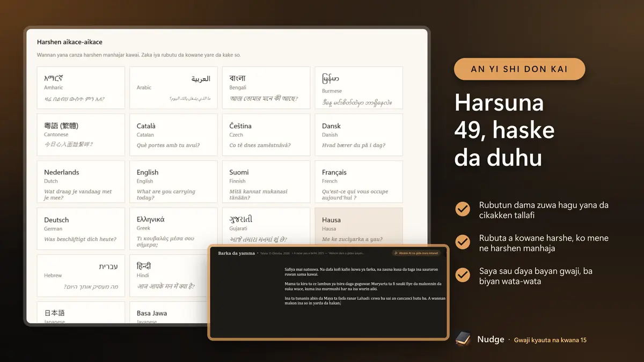Click the checkmark beside 'Rubuta a kowane harshe'
Image resolution: width=644 pixels, height=362 pixels.
pos(463,242)
